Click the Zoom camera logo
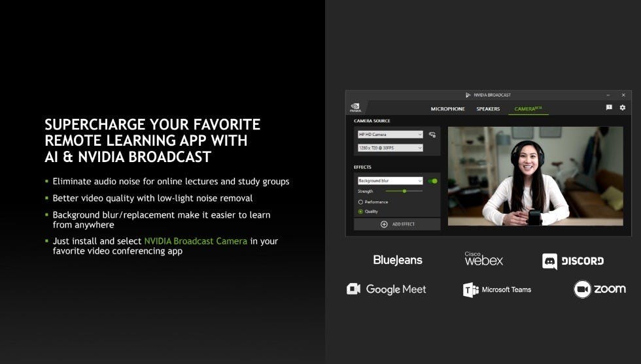Image resolution: width=641 pixels, height=364 pixels. (582, 290)
